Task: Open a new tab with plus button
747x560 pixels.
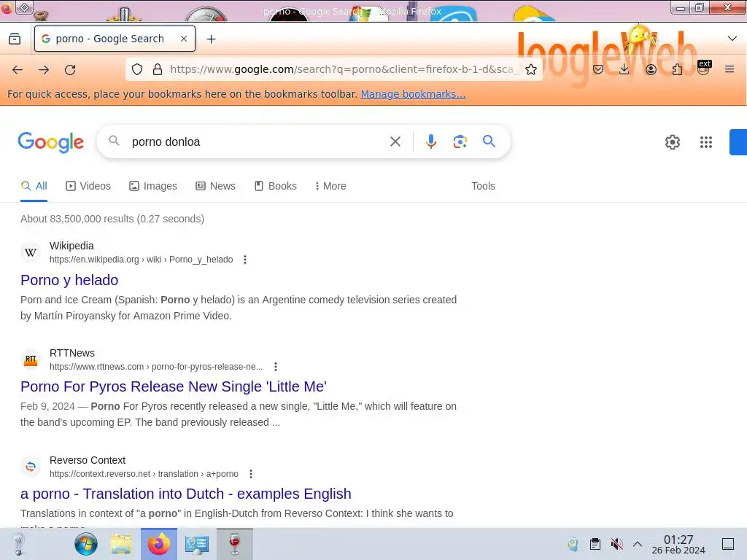Action: click(211, 39)
